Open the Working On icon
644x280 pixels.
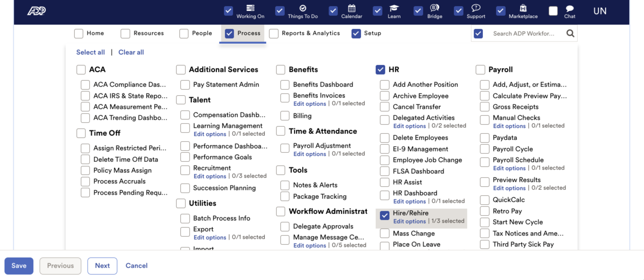tap(250, 8)
